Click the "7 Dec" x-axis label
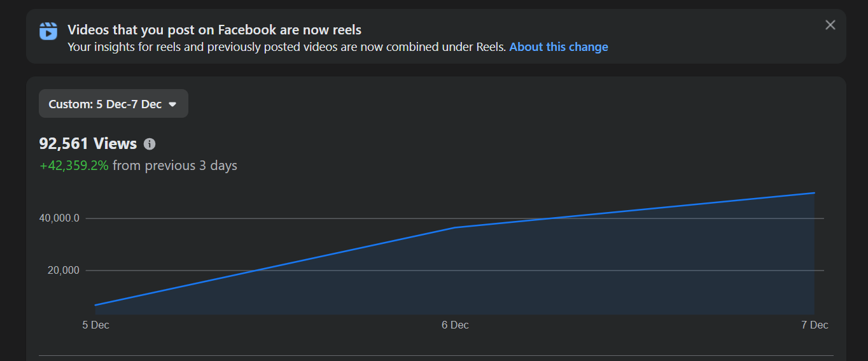This screenshot has width=868, height=361. click(x=815, y=325)
